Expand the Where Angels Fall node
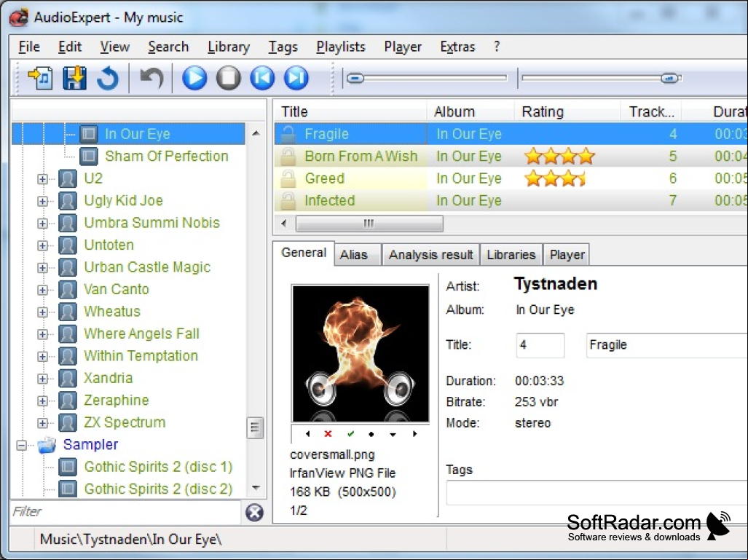The width and height of the screenshot is (748, 560). click(x=42, y=334)
